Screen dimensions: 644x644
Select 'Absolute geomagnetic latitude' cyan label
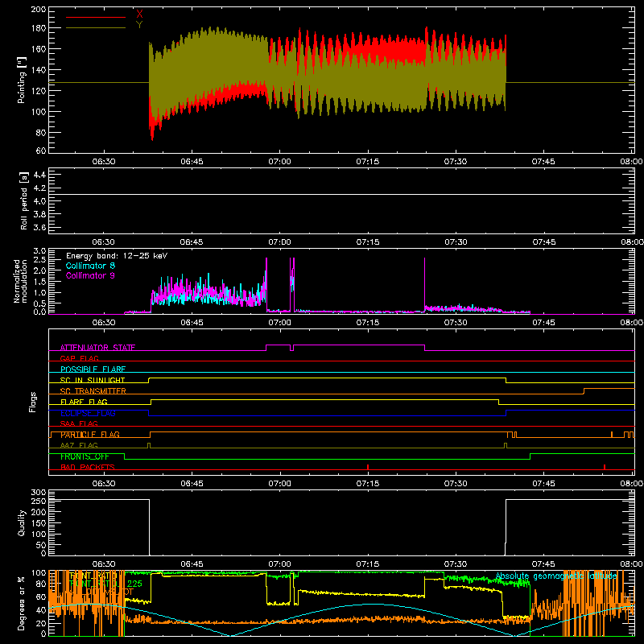pyautogui.click(x=556, y=576)
